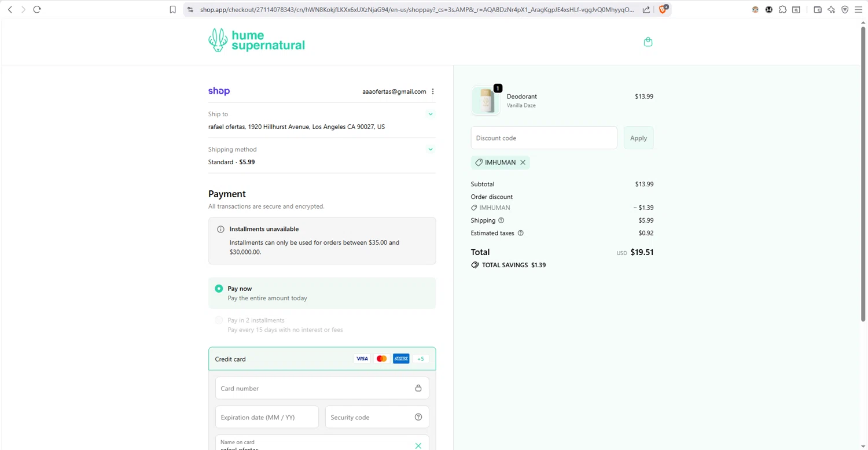
Task: Select the Credit card payment header
Action: click(322, 359)
